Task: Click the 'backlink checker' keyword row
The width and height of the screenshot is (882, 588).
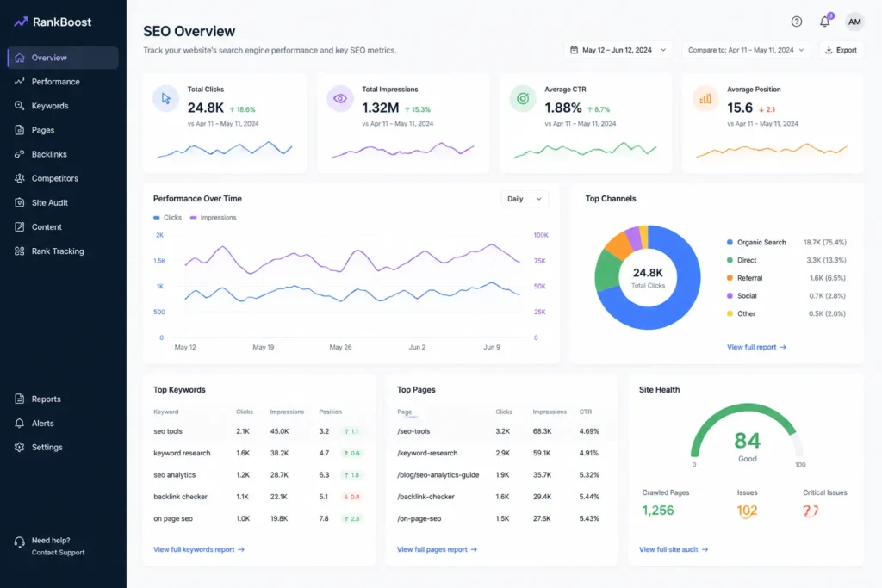Action: [258, 497]
